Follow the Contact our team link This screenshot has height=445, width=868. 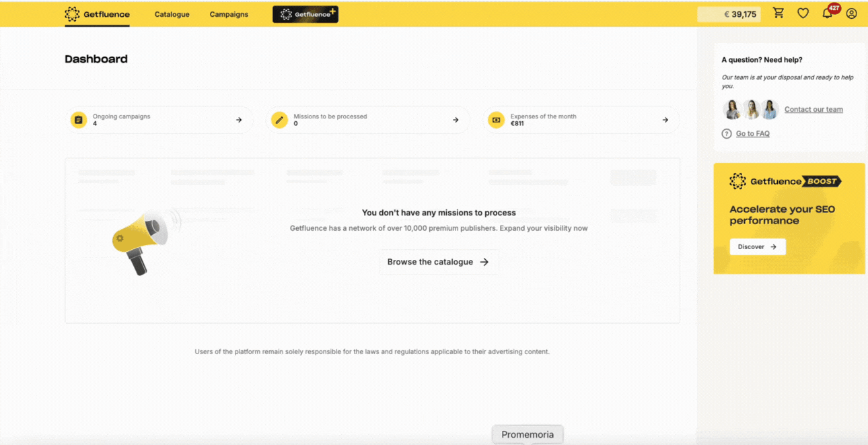pyautogui.click(x=813, y=110)
